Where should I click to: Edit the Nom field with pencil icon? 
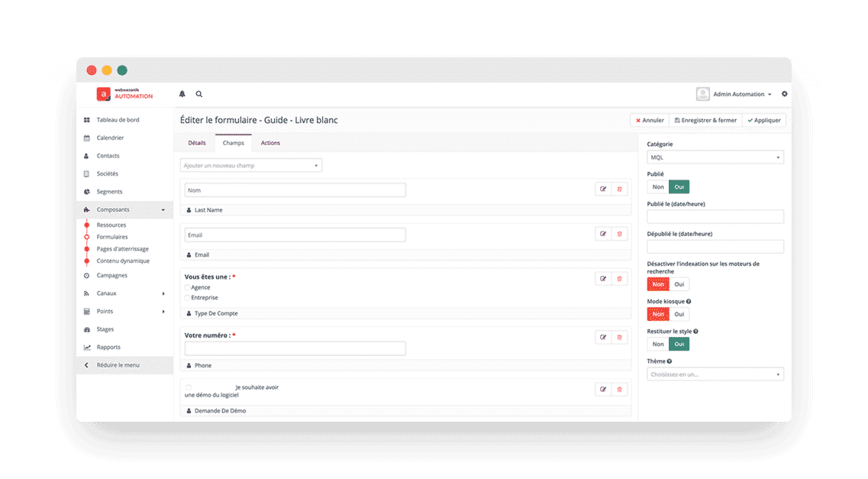(603, 189)
